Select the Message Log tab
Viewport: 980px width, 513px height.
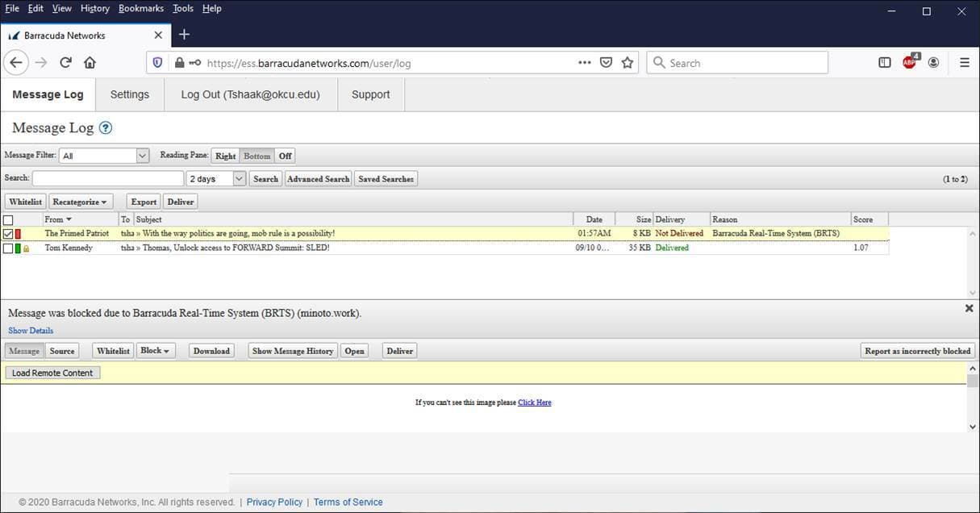pos(48,94)
